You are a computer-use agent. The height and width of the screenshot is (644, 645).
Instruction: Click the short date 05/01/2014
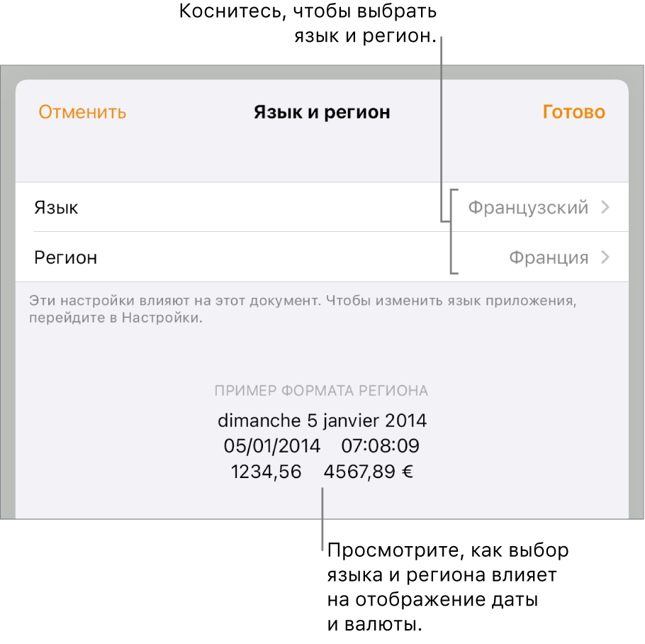point(272,446)
